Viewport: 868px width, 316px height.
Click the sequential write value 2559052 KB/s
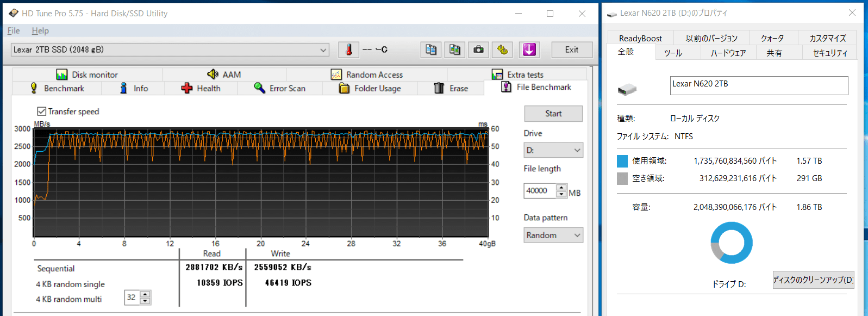[x=283, y=267]
